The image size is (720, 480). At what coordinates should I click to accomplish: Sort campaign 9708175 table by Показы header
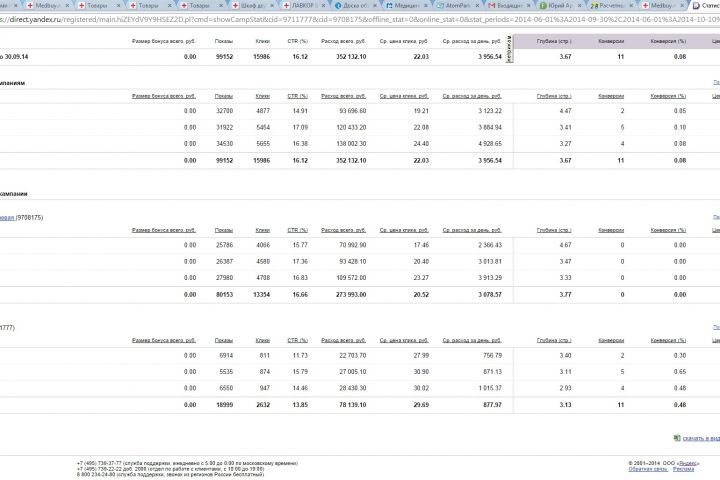(224, 230)
